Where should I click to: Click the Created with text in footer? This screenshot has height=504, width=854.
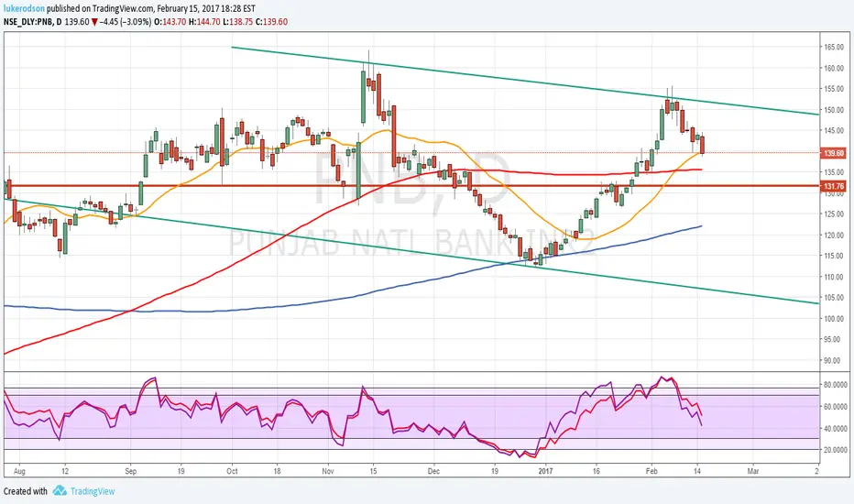(x=26, y=491)
